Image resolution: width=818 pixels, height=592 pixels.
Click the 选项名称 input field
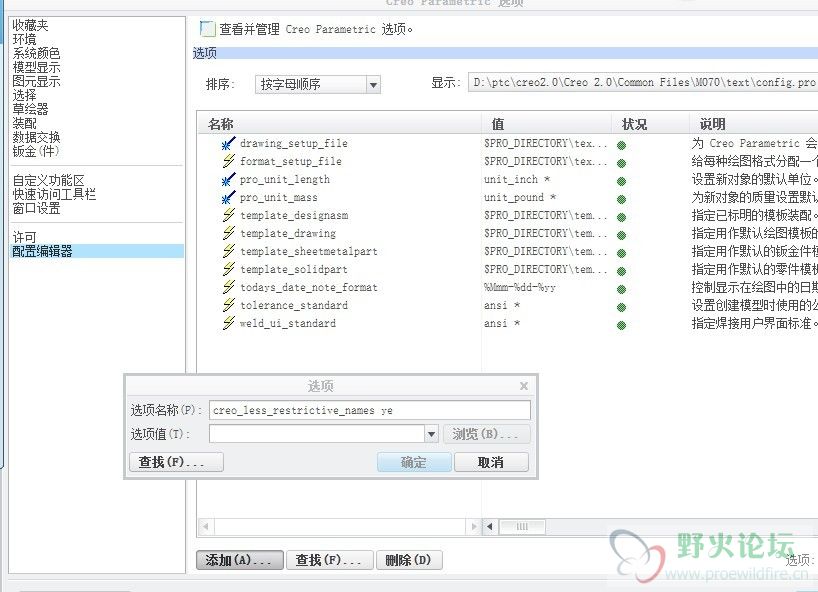(x=370, y=410)
